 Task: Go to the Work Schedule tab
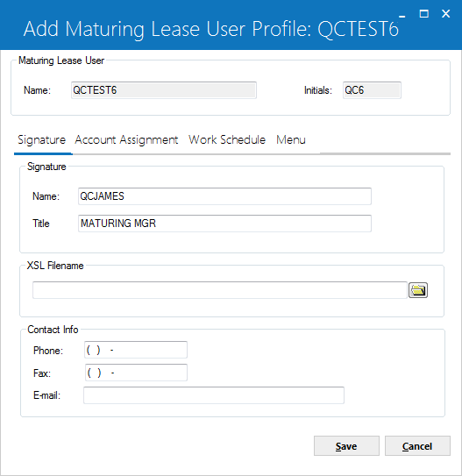[227, 140]
